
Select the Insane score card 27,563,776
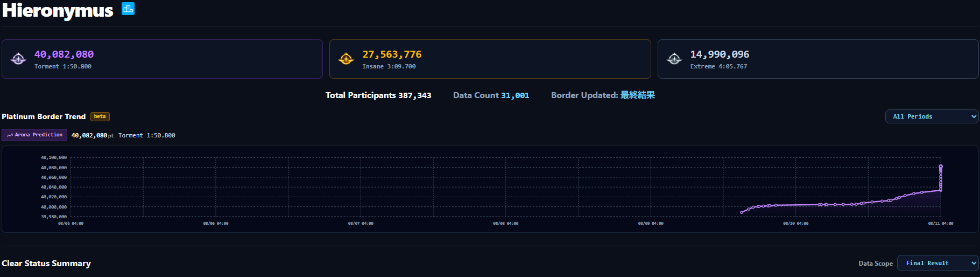(490, 59)
